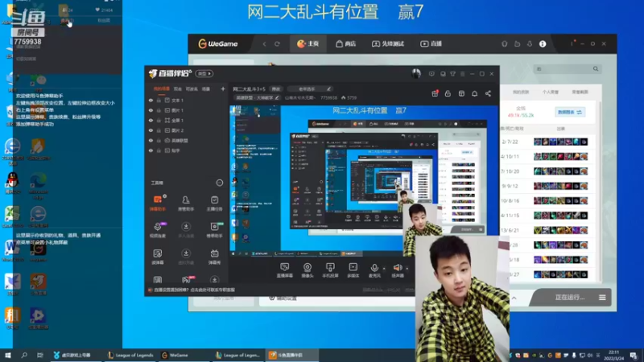644x362 pixels.
Task: Open the WeGame 商店 store tab
Action: [x=345, y=44]
